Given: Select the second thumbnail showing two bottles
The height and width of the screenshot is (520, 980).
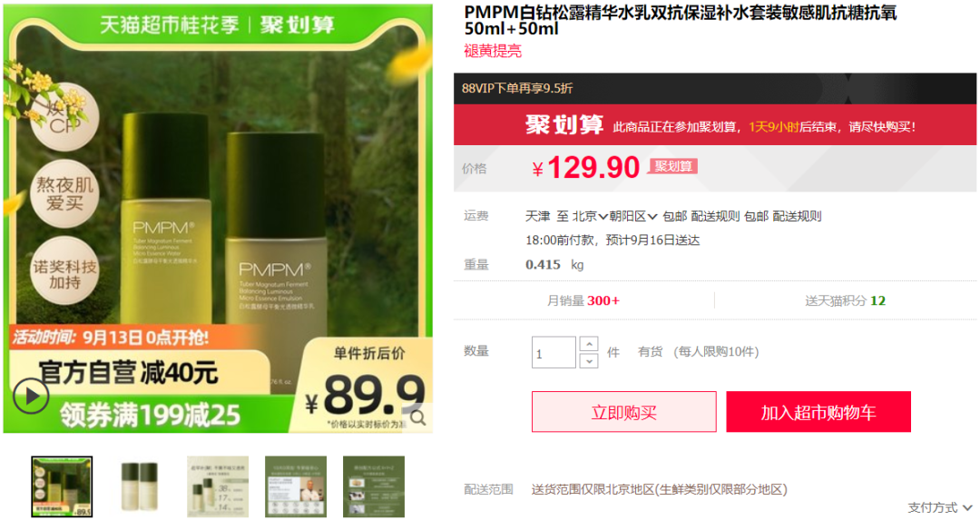Looking at the screenshot, I should pos(140,486).
